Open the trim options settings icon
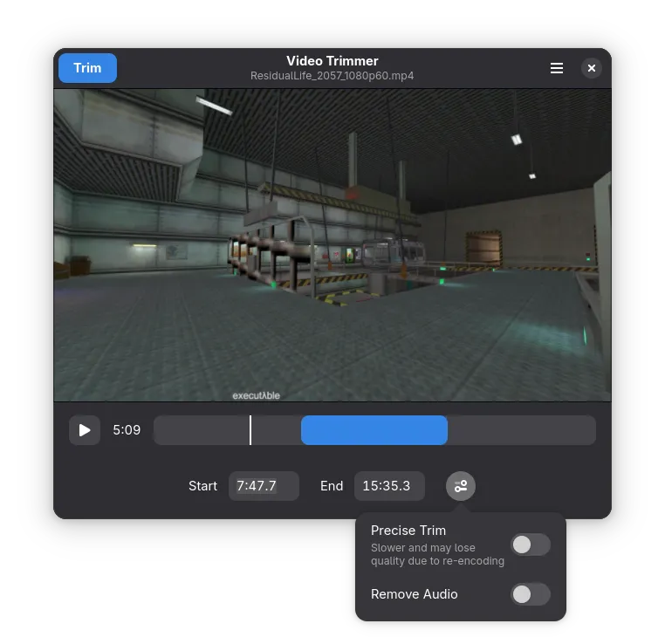 click(461, 486)
